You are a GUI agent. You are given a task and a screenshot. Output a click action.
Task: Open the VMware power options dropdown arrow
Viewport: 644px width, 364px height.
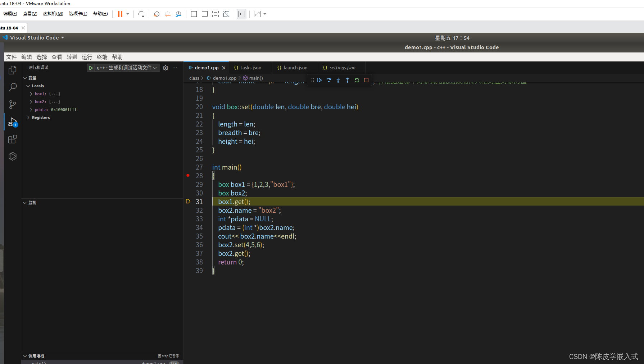(128, 14)
